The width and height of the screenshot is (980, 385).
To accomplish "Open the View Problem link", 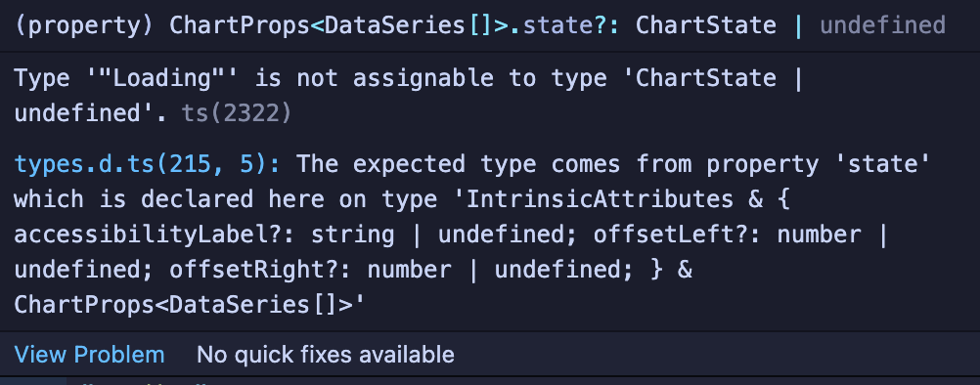I will pyautogui.click(x=89, y=355).
